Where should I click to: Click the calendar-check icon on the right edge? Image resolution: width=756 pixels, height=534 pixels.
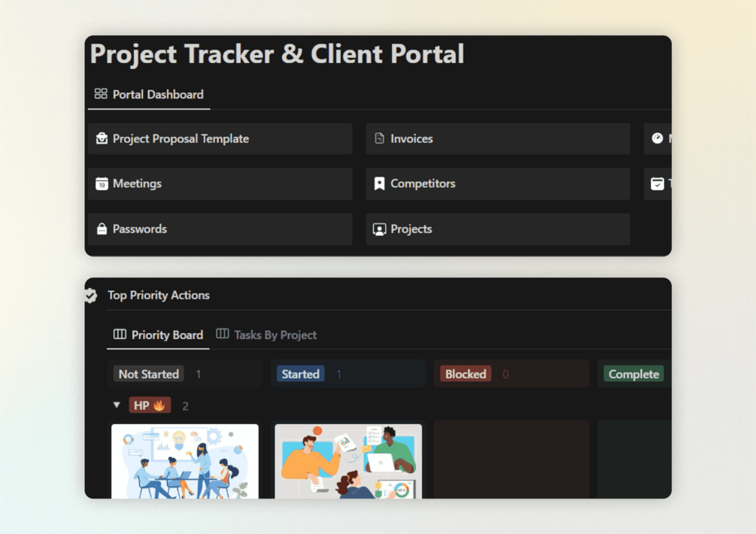click(657, 184)
